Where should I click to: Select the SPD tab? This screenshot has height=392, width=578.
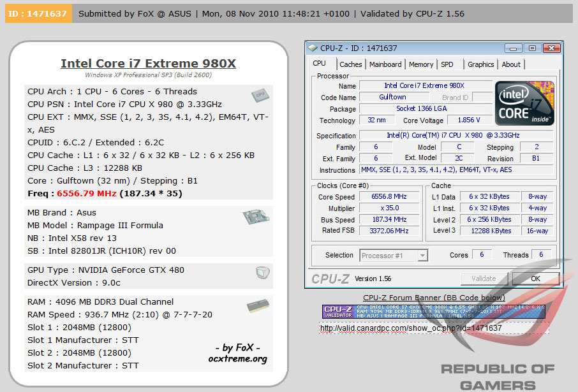[447, 64]
